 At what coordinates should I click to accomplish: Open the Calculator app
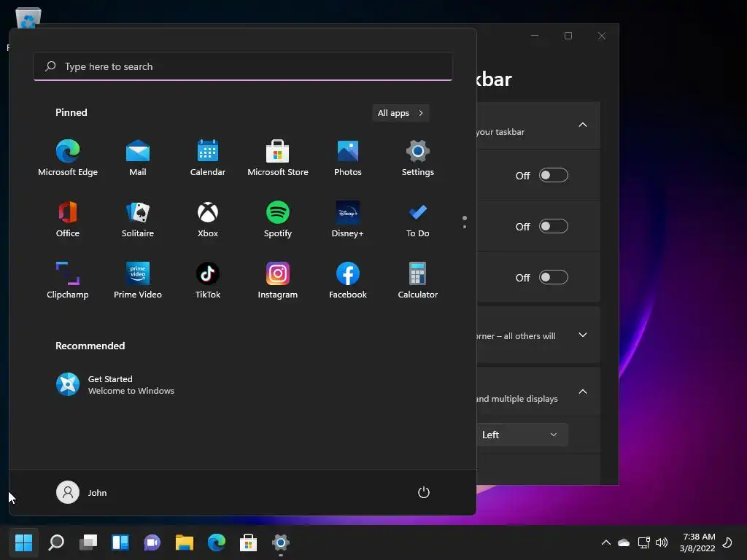point(418,281)
